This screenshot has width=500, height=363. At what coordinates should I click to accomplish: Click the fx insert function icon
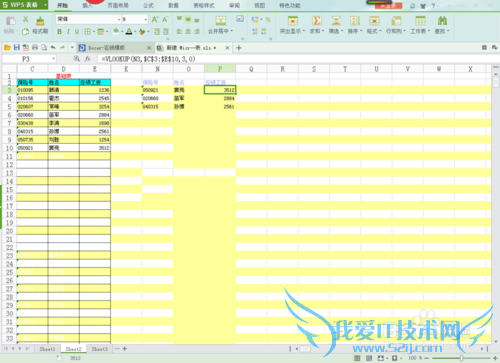[x=87, y=59]
